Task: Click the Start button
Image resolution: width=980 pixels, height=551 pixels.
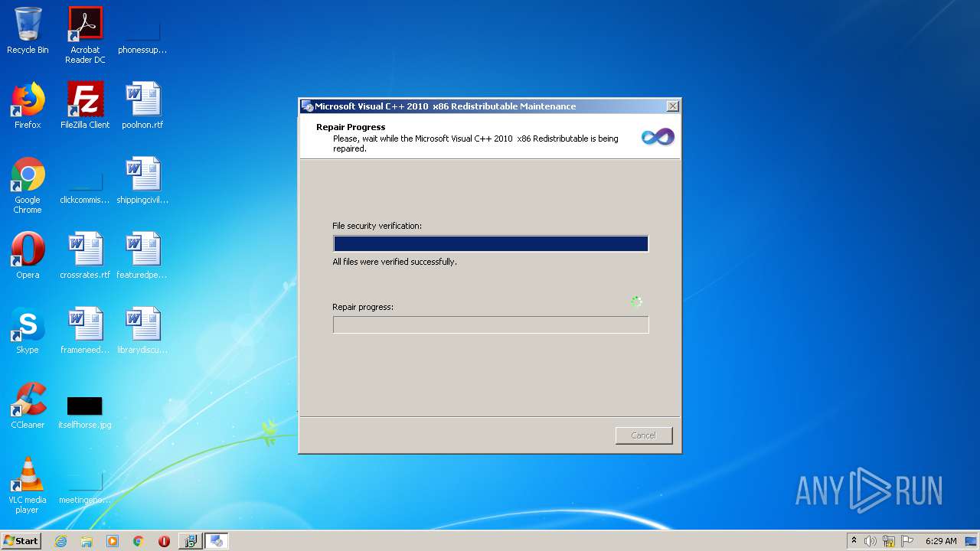Action: point(21,541)
